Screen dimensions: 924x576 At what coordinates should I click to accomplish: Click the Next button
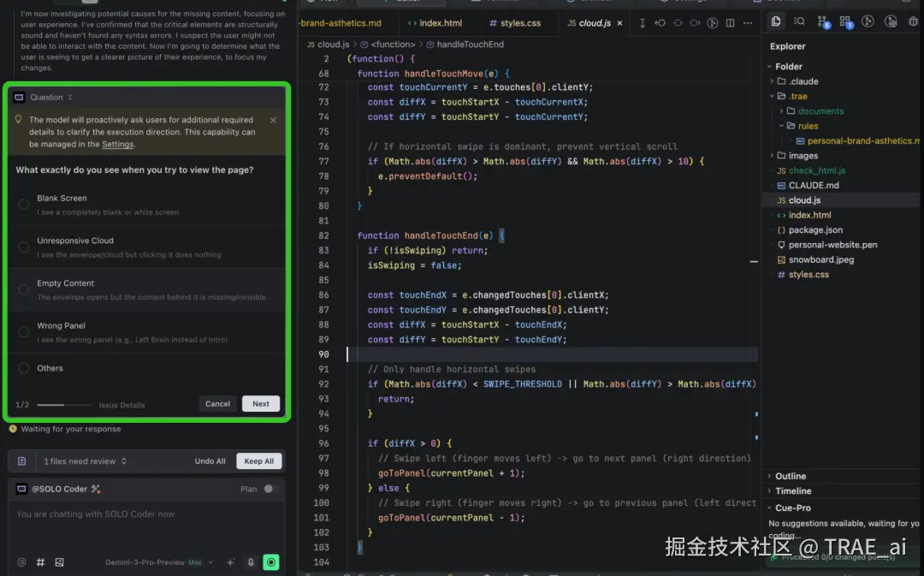click(x=260, y=404)
